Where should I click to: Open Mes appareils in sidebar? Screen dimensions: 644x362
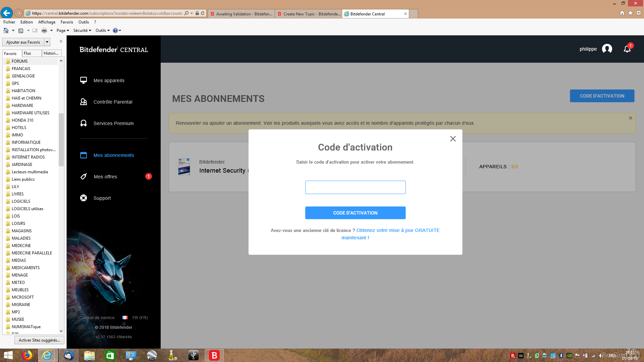point(109,80)
